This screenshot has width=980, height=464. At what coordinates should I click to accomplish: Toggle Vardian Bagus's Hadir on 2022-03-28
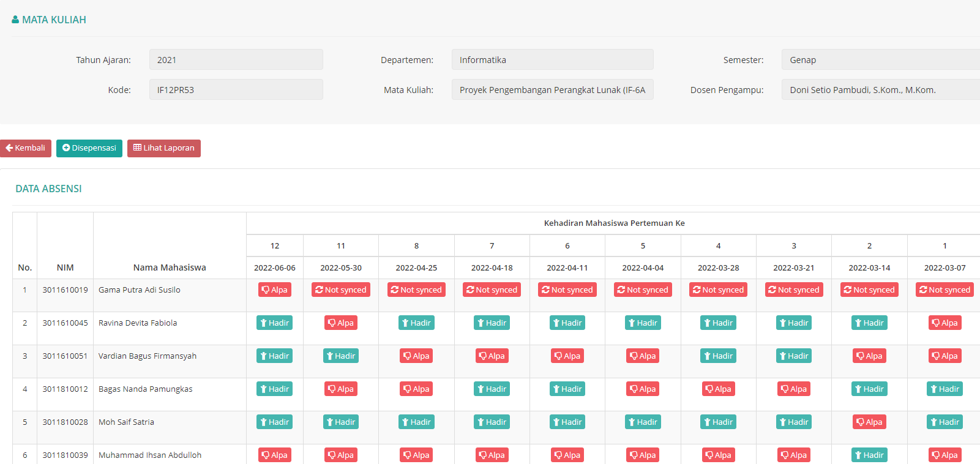point(719,356)
